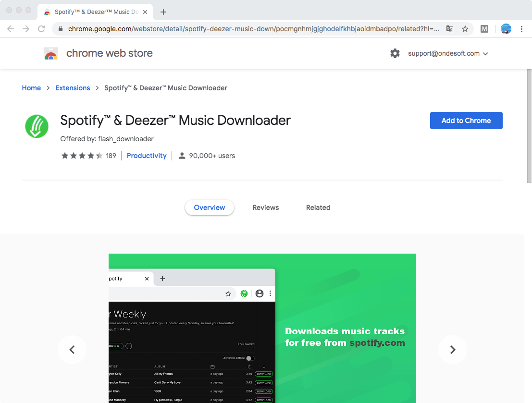Open the Productivity category link
The image size is (532, 403).
147,156
